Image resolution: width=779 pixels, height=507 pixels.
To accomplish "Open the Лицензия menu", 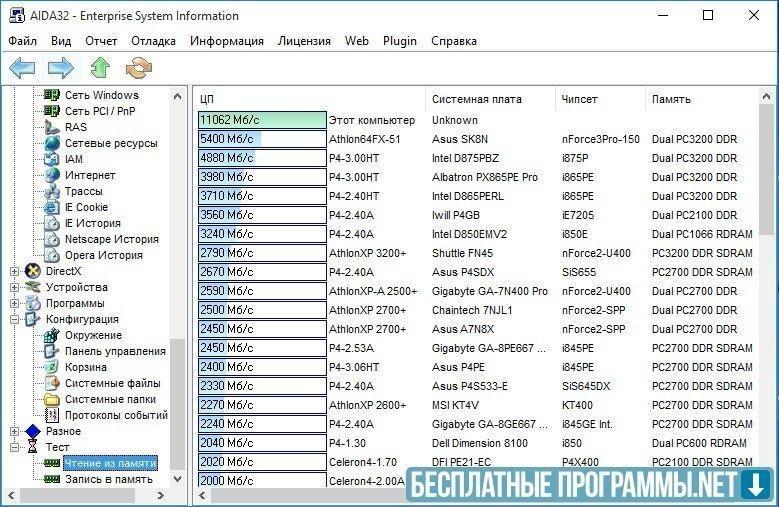I will (x=304, y=41).
